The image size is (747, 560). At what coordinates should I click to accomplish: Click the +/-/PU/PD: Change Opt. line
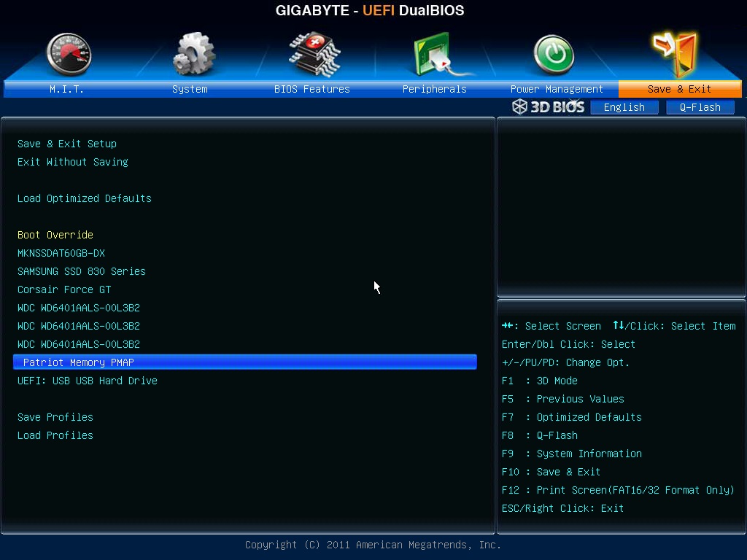click(565, 362)
